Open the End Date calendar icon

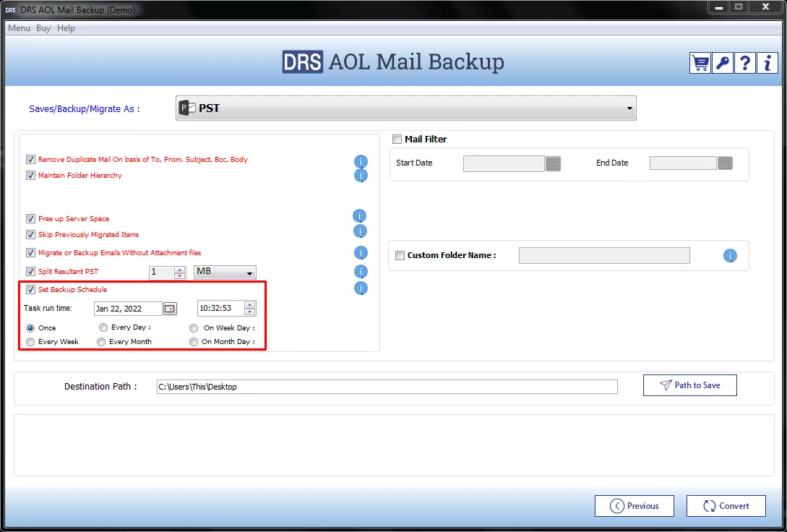point(726,163)
